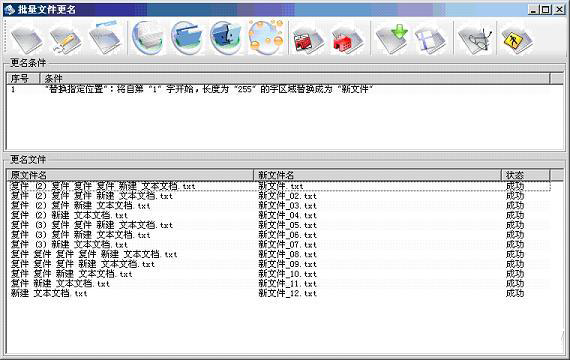
Task: Click the 状态 column header
Action: click(526, 175)
